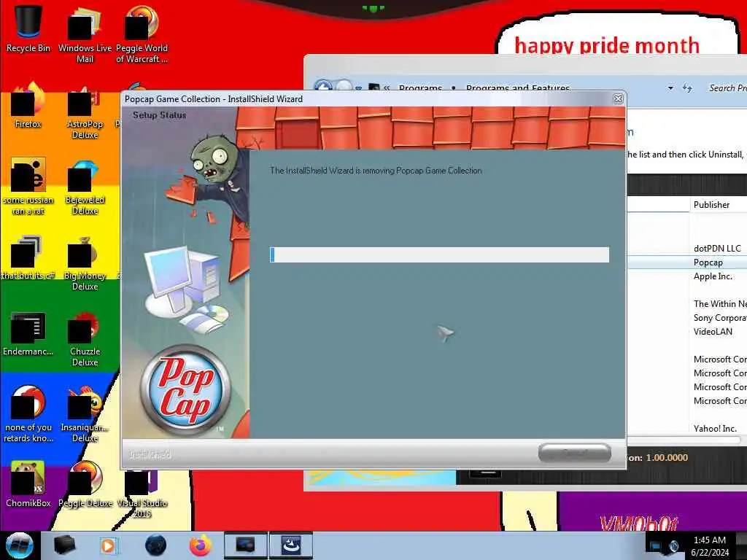Select Big Money Deluxe desktop icon
This screenshot has height=560, width=747.
(x=85, y=264)
